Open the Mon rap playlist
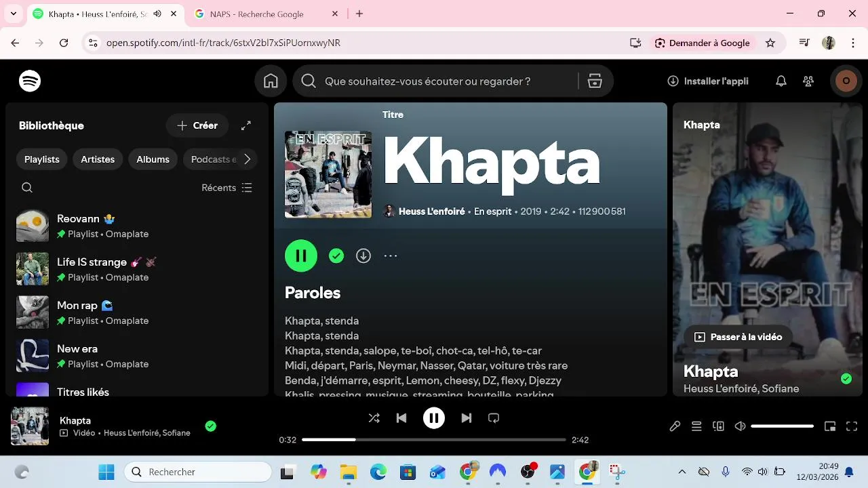The width and height of the screenshot is (868, 488). point(136,312)
